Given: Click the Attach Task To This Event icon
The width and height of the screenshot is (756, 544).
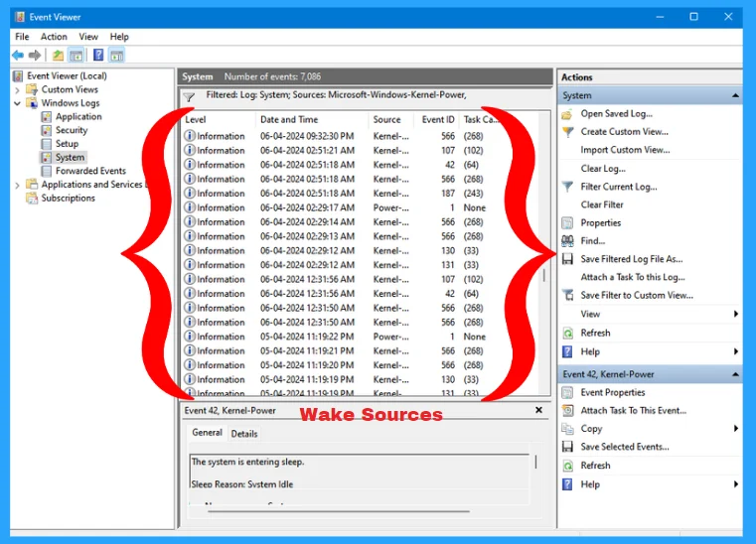Looking at the screenshot, I should 567,411.
